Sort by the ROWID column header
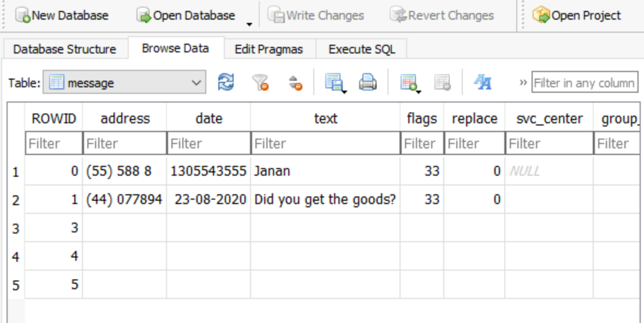This screenshot has width=644, height=323. (54, 118)
